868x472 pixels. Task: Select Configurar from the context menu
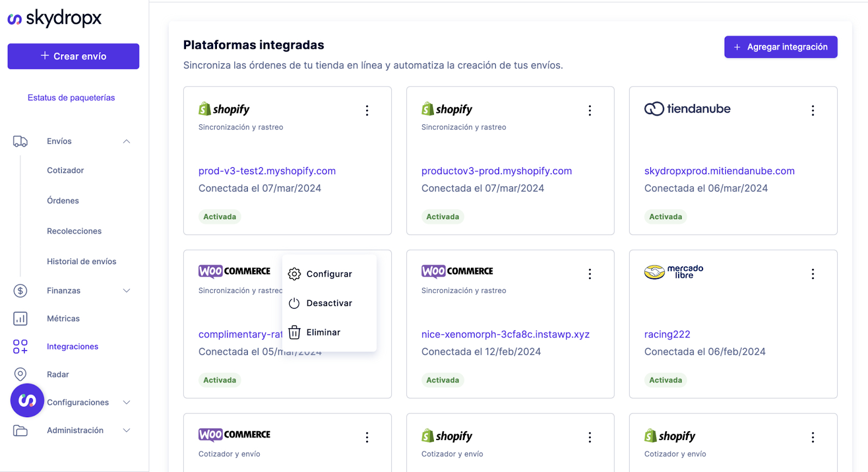(329, 274)
